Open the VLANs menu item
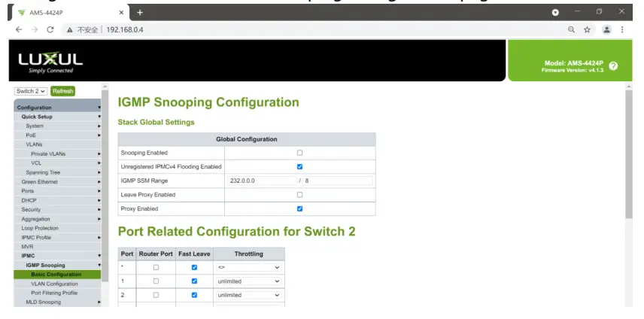The height and width of the screenshot is (319, 644). click(x=57, y=144)
